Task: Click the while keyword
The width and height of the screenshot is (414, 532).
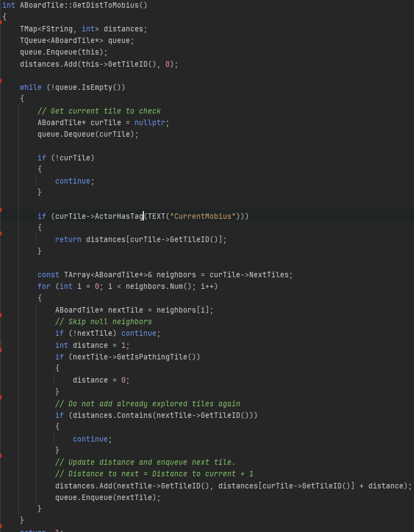Action: pyautogui.click(x=30, y=88)
